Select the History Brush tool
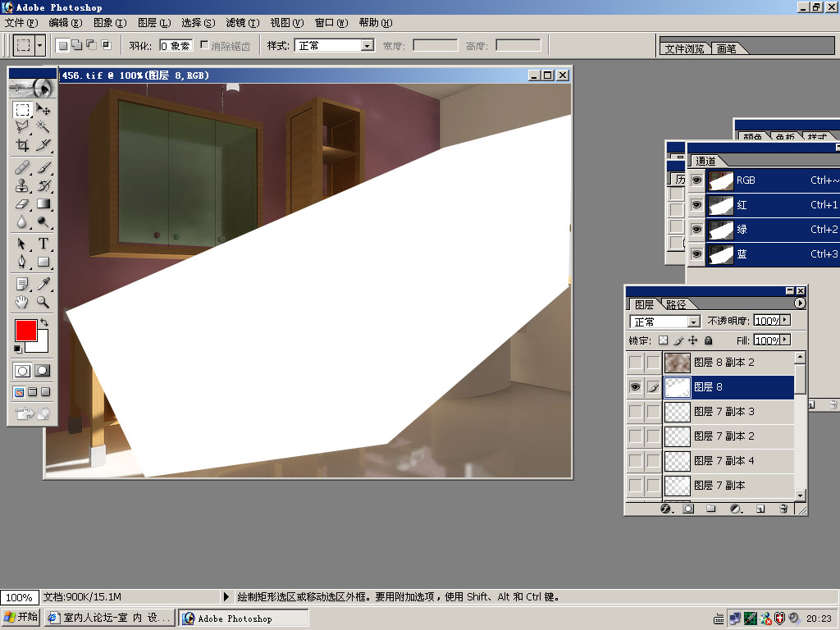 point(43,185)
